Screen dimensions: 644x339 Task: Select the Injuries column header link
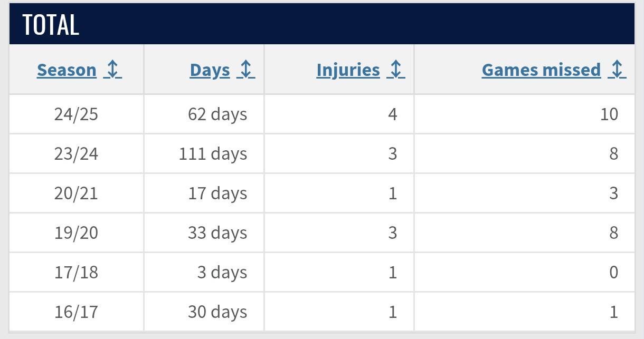coord(348,70)
